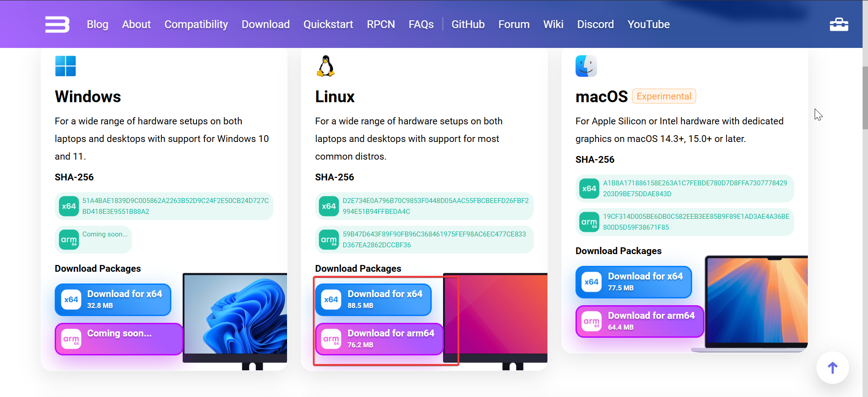The image size is (868, 397).
Task: Download macOS x64 package, 77.5 MB
Action: [x=634, y=282]
